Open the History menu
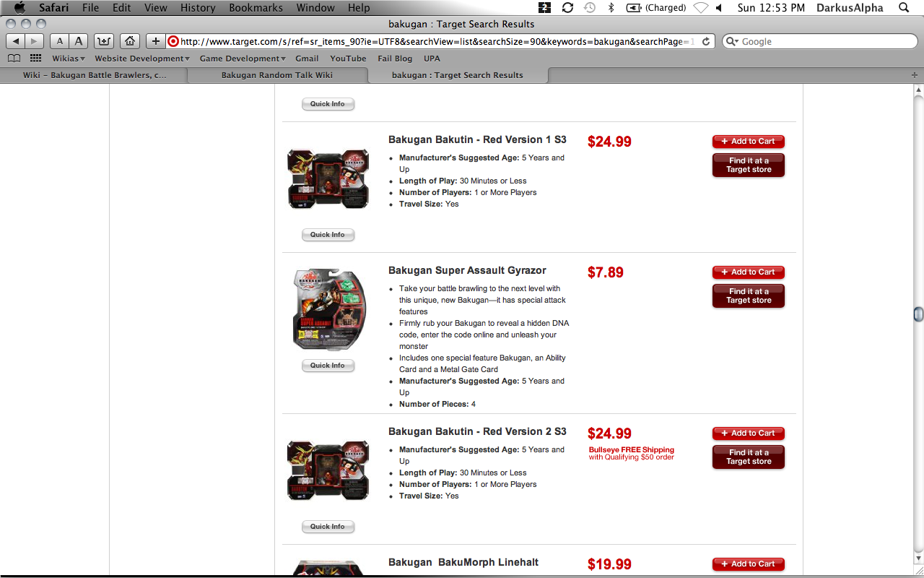Image resolution: width=924 pixels, height=578 pixels. [x=198, y=8]
